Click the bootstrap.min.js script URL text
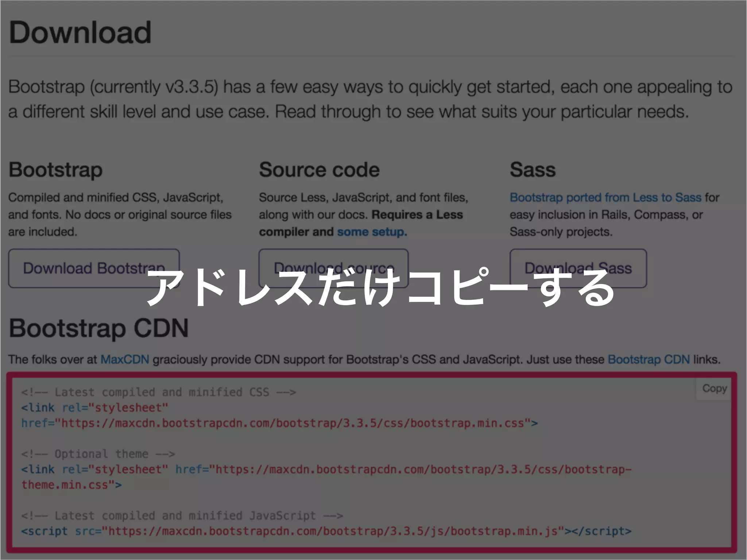Viewport: 747px width, 560px height. click(x=333, y=531)
